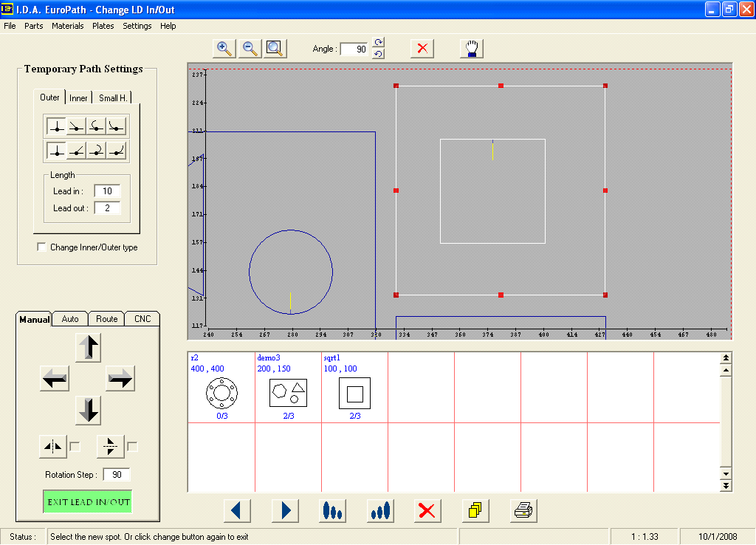Zoom out with the minus magnifier
This screenshot has height=545, width=756.
click(250, 48)
